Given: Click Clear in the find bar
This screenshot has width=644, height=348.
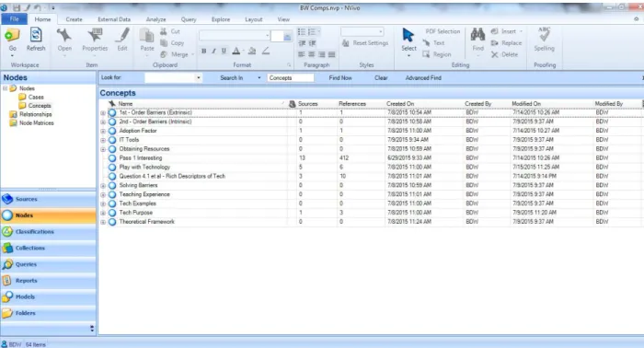Looking at the screenshot, I should (x=381, y=77).
